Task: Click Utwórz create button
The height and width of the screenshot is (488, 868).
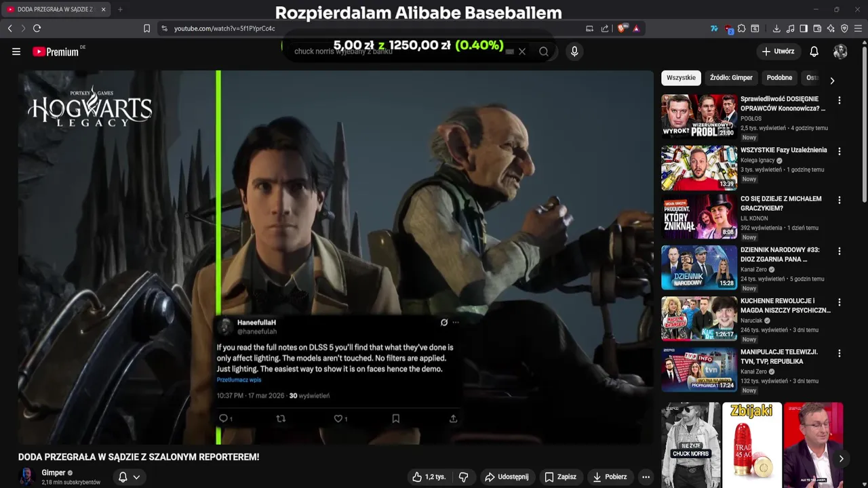Action: 778,52
